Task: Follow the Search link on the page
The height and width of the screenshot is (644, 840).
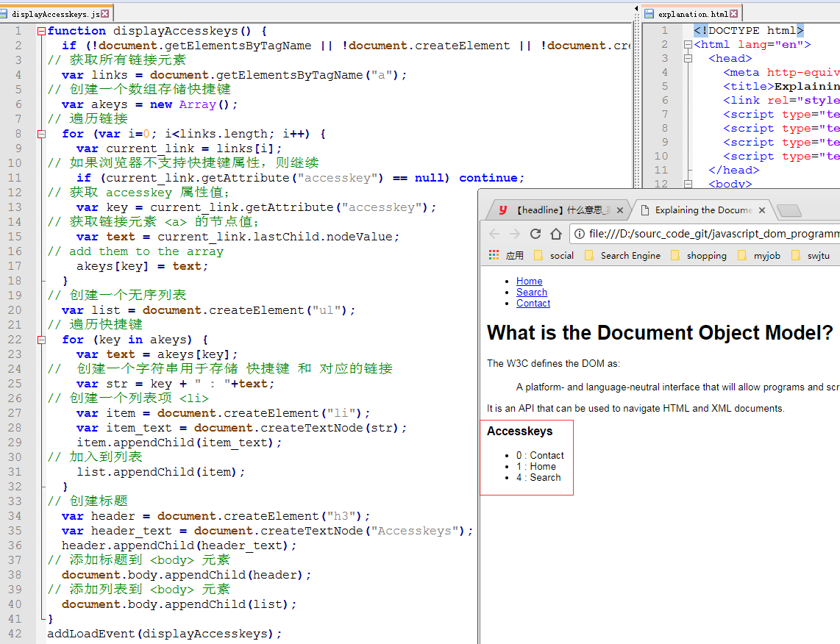Action: point(531,293)
